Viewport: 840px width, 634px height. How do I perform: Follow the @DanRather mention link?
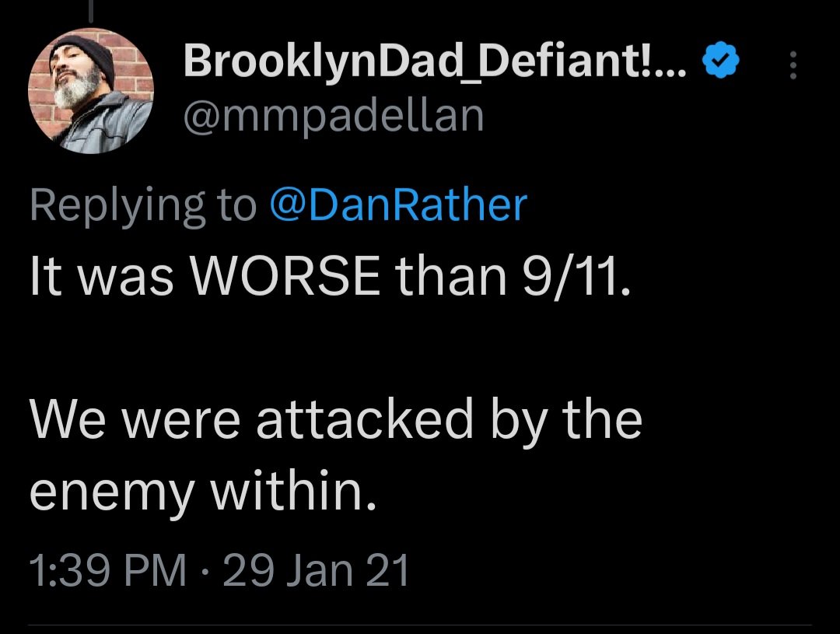pyautogui.click(x=398, y=205)
